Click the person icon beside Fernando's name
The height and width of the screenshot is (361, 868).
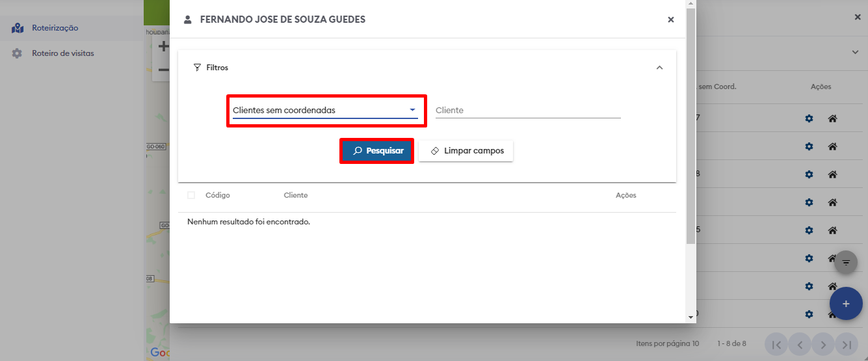[x=188, y=20]
